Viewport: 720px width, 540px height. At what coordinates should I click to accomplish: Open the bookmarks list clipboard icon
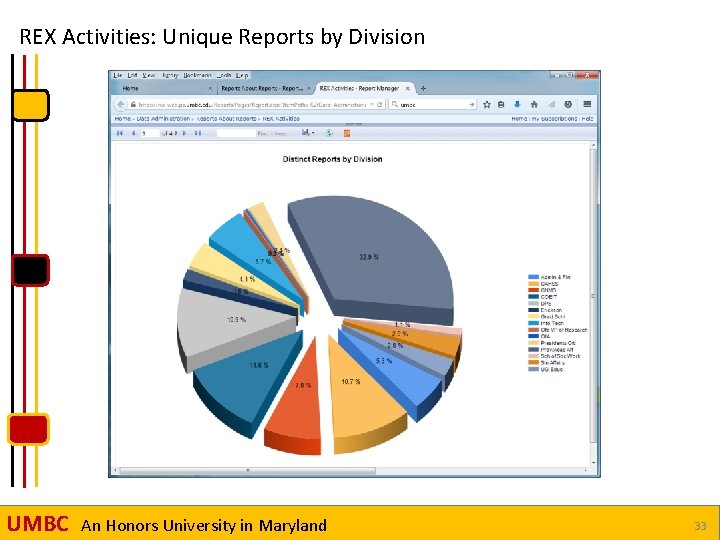click(x=501, y=105)
